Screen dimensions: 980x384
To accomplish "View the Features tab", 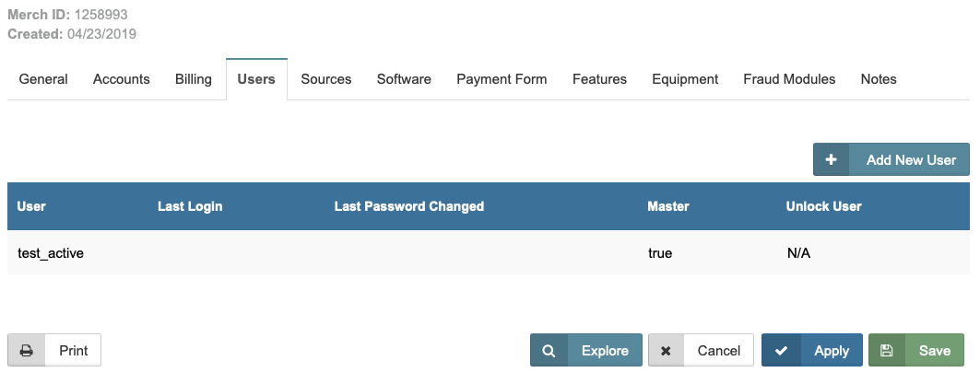I will click(x=599, y=79).
